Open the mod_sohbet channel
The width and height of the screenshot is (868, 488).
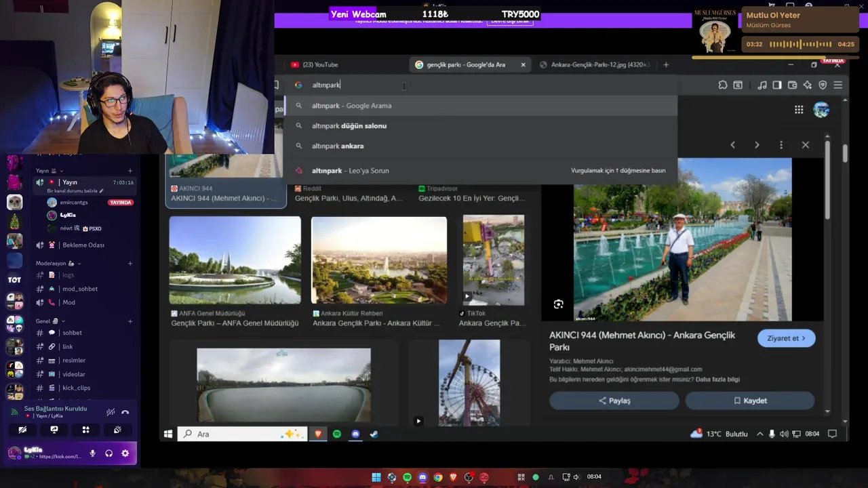click(85, 289)
